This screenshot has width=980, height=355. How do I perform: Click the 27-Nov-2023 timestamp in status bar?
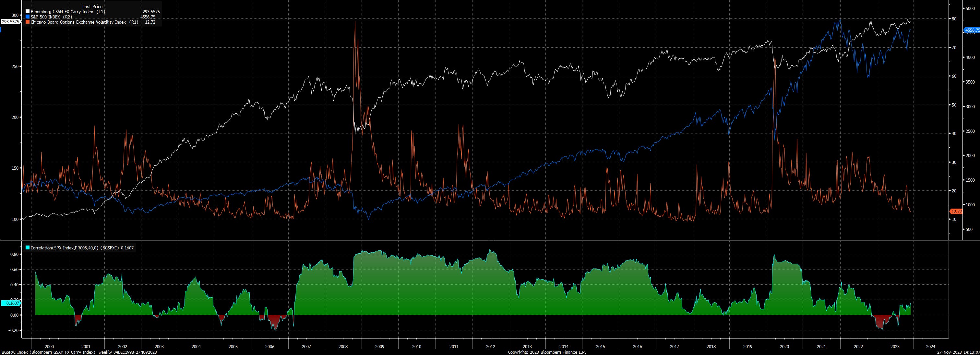click(x=957, y=352)
